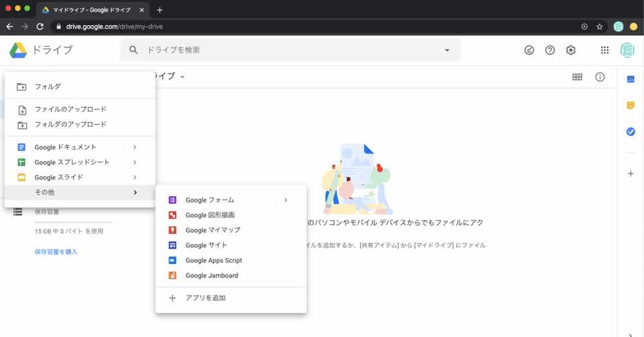Click the Apps Script arrow icon
The width and height of the screenshot is (644, 337).
172,261
